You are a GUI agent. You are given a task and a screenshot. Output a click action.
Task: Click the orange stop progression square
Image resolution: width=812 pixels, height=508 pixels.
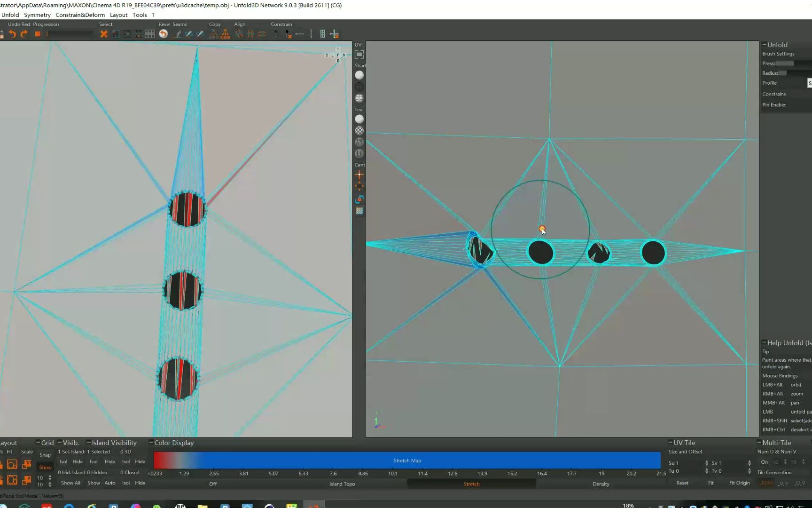click(38, 34)
